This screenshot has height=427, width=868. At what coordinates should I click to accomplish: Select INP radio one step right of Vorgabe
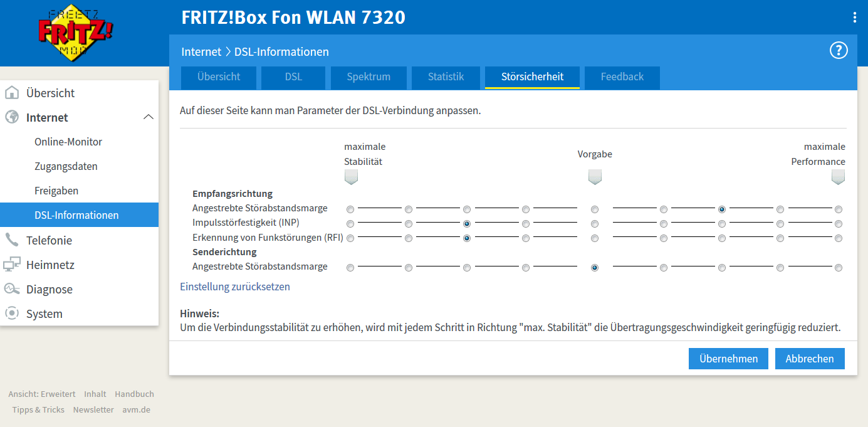pos(664,224)
